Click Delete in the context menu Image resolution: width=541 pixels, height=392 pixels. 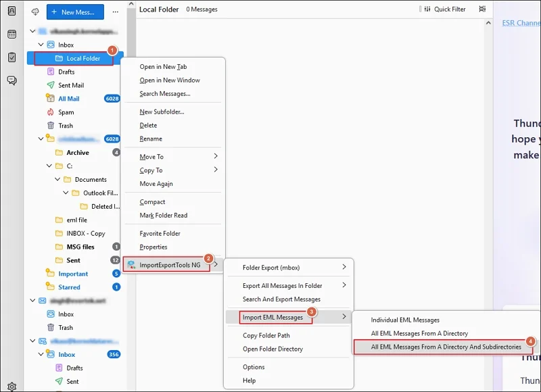148,125
